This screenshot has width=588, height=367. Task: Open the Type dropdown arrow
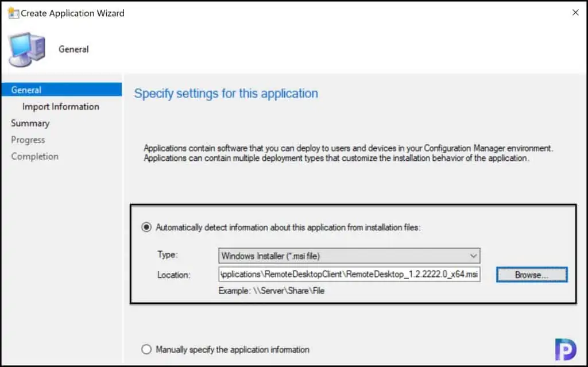pos(473,256)
